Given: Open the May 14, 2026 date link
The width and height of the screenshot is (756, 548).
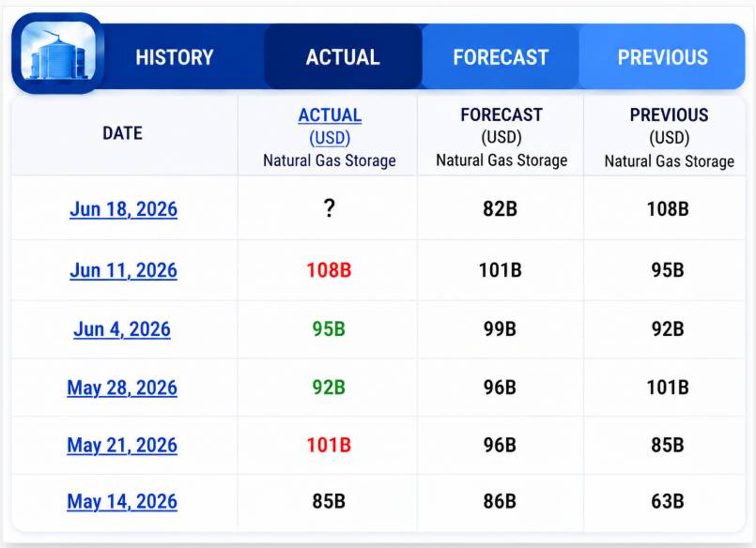Looking at the screenshot, I should 122,501.
